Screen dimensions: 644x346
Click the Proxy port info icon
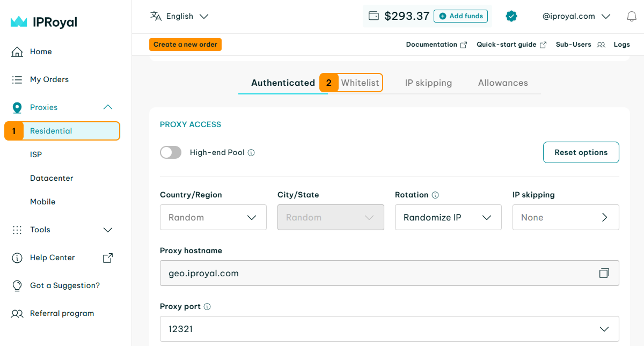[207, 306]
